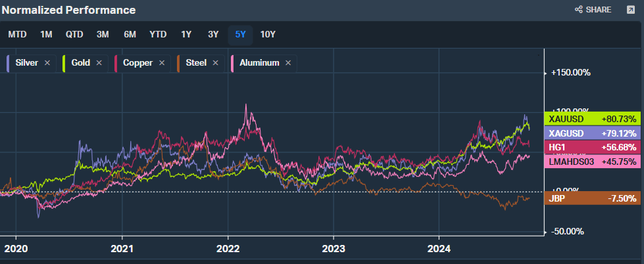Choose the QTD period tab
Screen dimensions: 644x264
pyautogui.click(x=74, y=35)
